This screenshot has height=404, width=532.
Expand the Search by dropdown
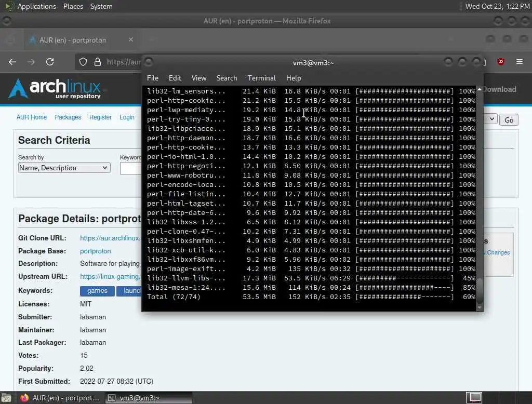[64, 168]
